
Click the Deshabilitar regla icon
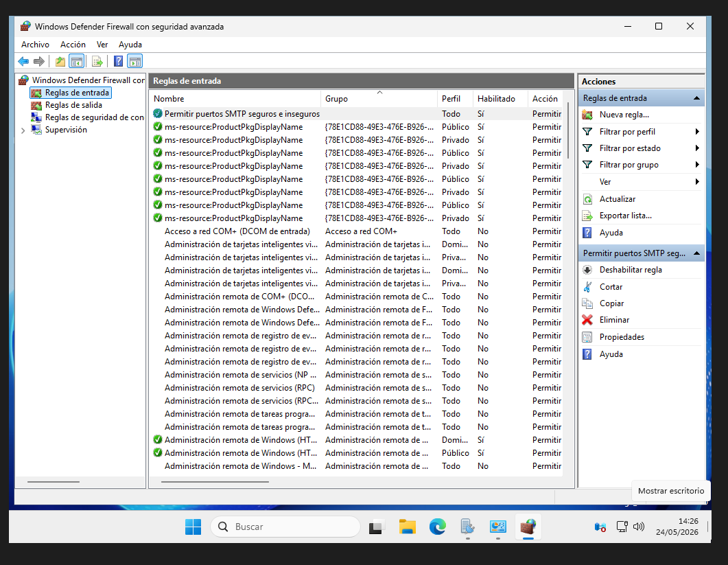(587, 270)
